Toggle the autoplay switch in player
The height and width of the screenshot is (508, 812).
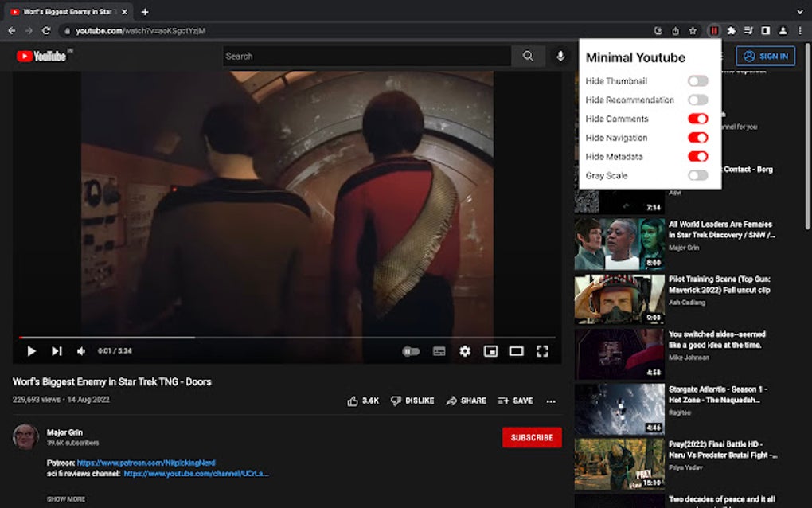pos(411,352)
